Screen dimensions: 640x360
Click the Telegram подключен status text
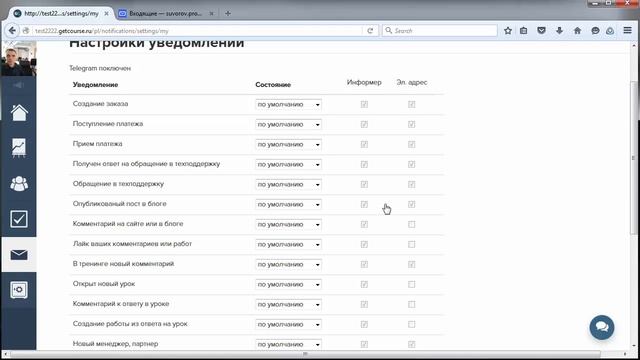(x=100, y=69)
